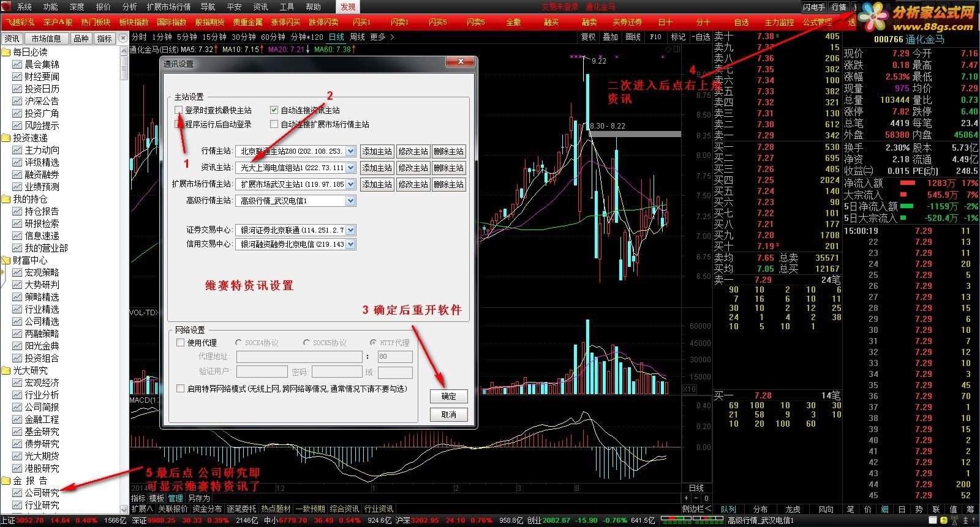Switch to the 资金分布 bottom tab
980x527 pixels.
207,509
